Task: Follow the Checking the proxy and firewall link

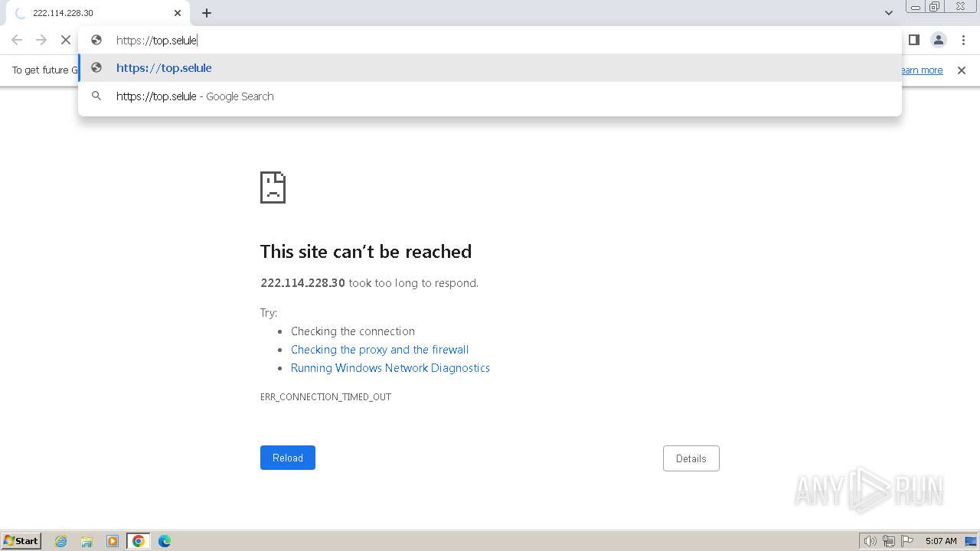Action: click(x=380, y=350)
